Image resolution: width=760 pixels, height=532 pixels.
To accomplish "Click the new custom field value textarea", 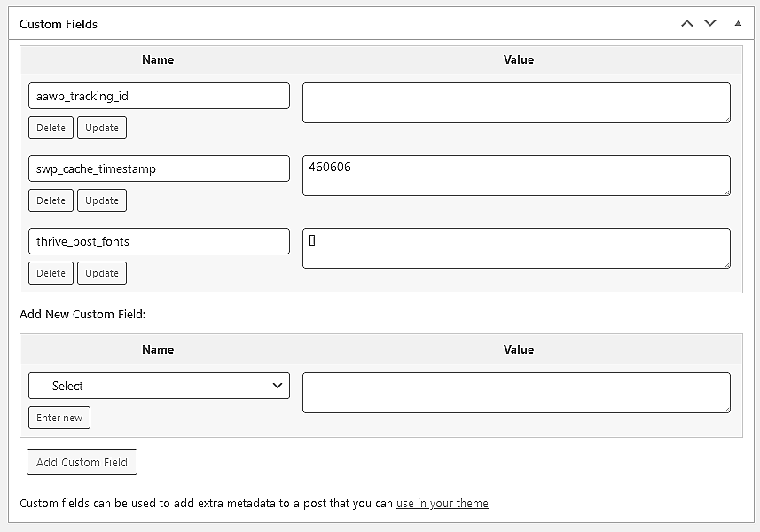I will coord(517,393).
